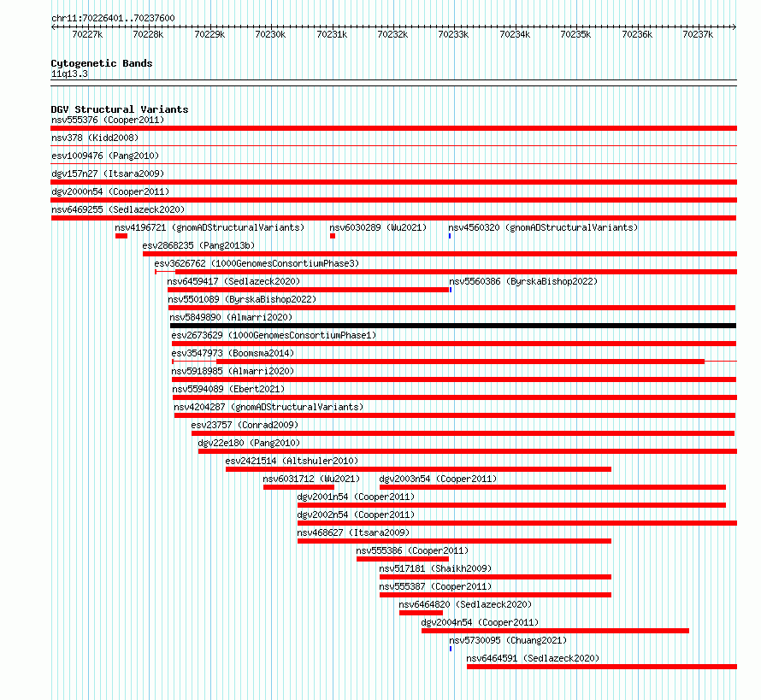Select the esv3626762 (1000GenomesConsortiumPhase3) label
The image size is (761, 700).
coord(257,263)
